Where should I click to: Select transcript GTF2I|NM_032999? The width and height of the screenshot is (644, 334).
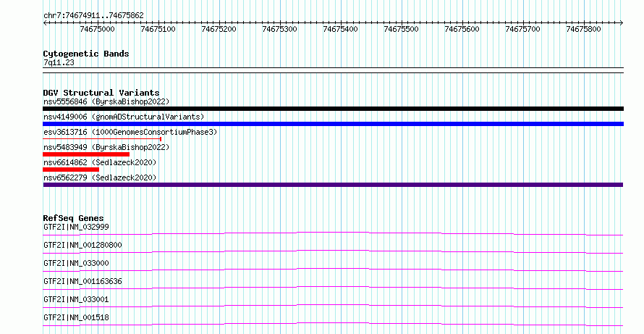77,227
